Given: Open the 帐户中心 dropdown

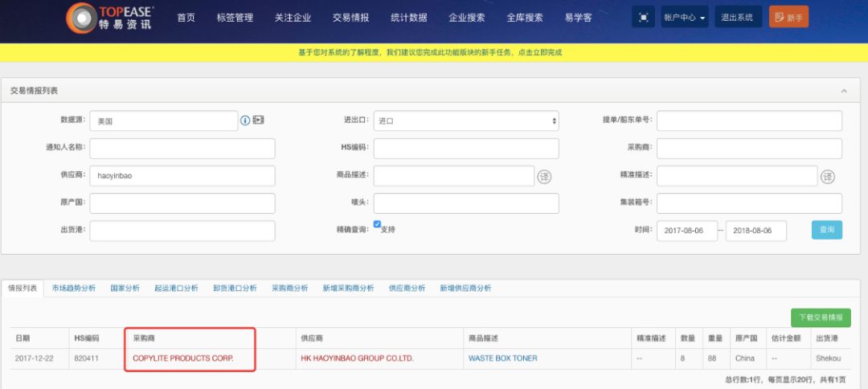Looking at the screenshot, I should 685,17.
